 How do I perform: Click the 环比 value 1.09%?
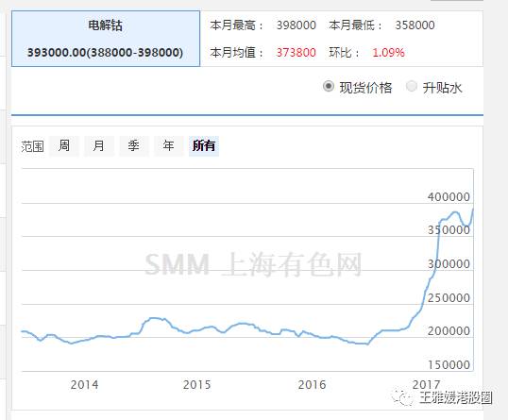tap(388, 52)
